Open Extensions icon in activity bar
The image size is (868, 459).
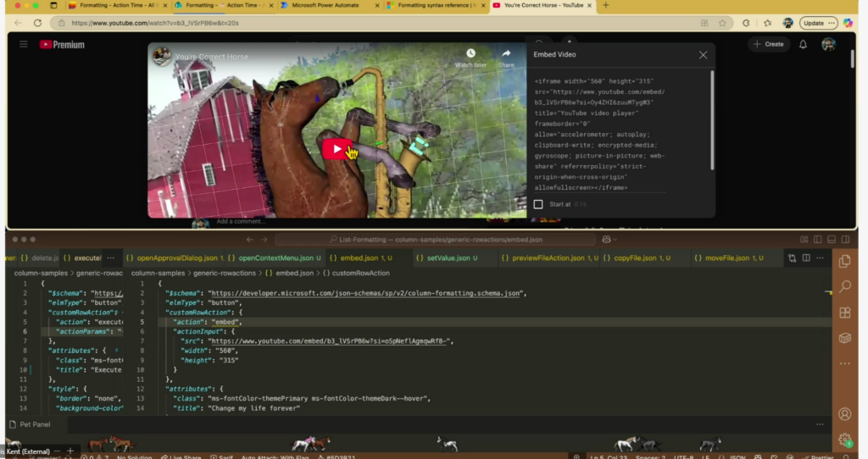pos(845,312)
